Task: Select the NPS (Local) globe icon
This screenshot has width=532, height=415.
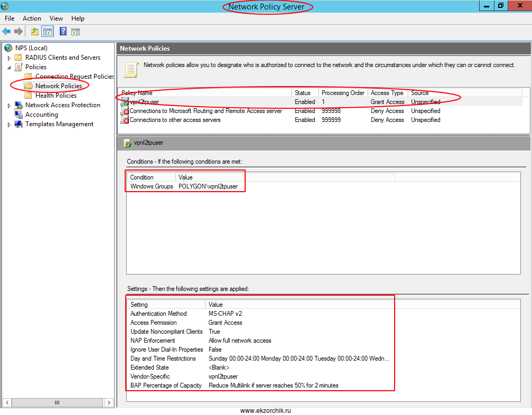Action: (x=8, y=48)
